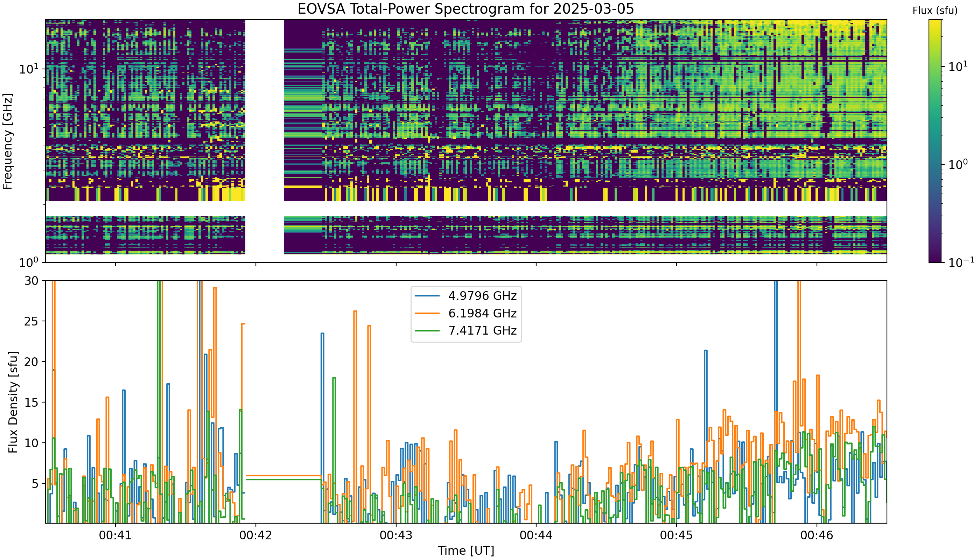Click the '00:45' time tick label
The height and width of the screenshot is (560, 980).
tap(677, 535)
